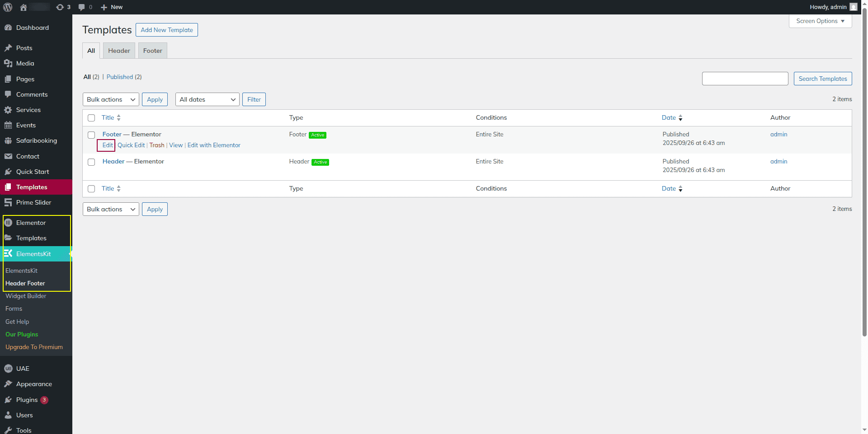The image size is (868, 434).
Task: Check the Header — Elementor row checkbox
Action: 91,162
